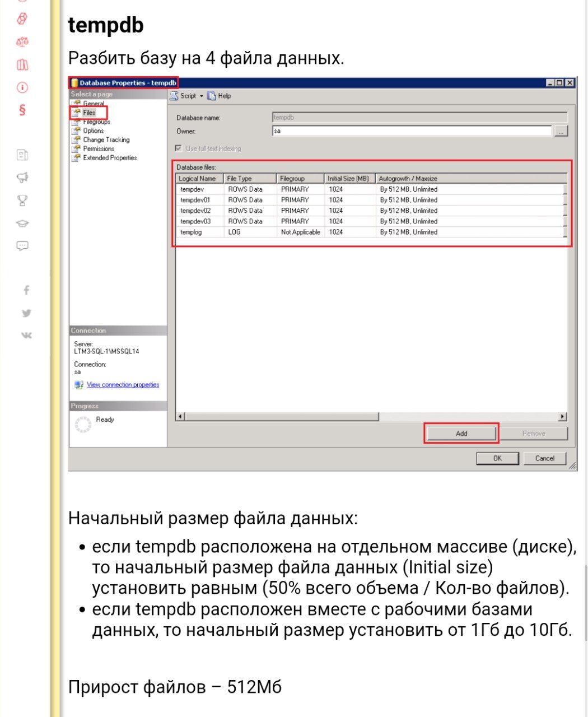Open the trophy icon in the sidebar
Viewport: 588px width, 717px height.
(22, 201)
